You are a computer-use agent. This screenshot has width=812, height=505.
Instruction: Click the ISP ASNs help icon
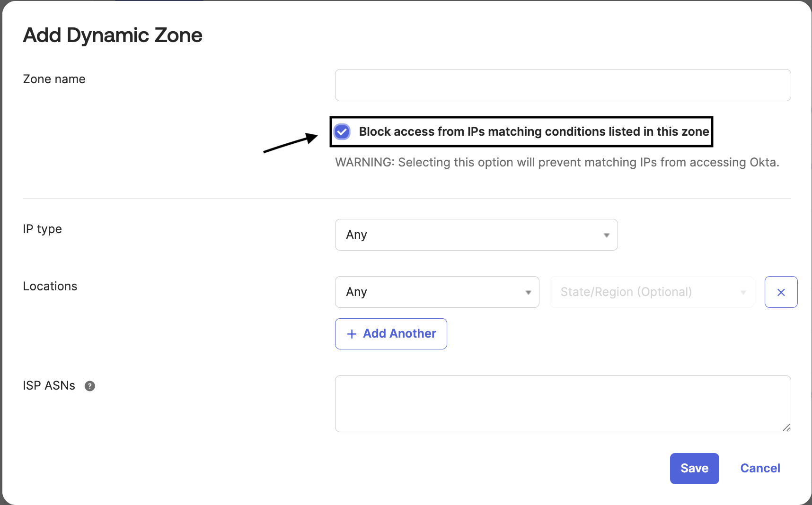[x=90, y=386]
